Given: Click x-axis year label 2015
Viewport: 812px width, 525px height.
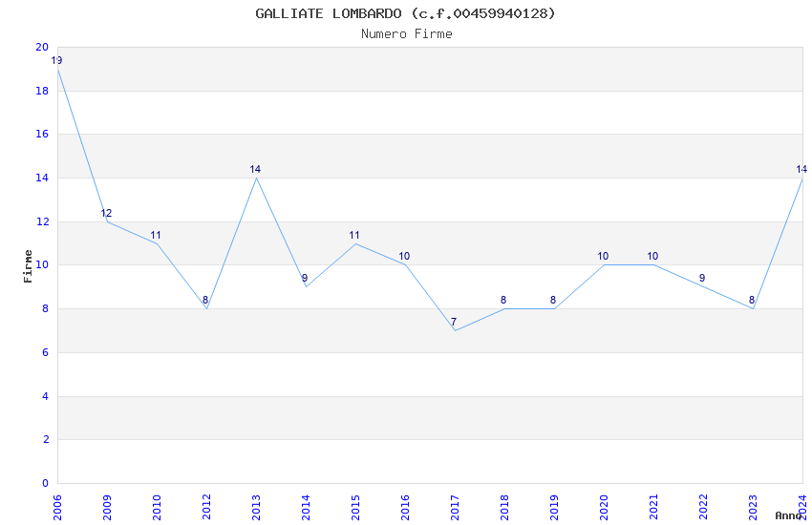Looking at the screenshot, I should pos(355,507).
